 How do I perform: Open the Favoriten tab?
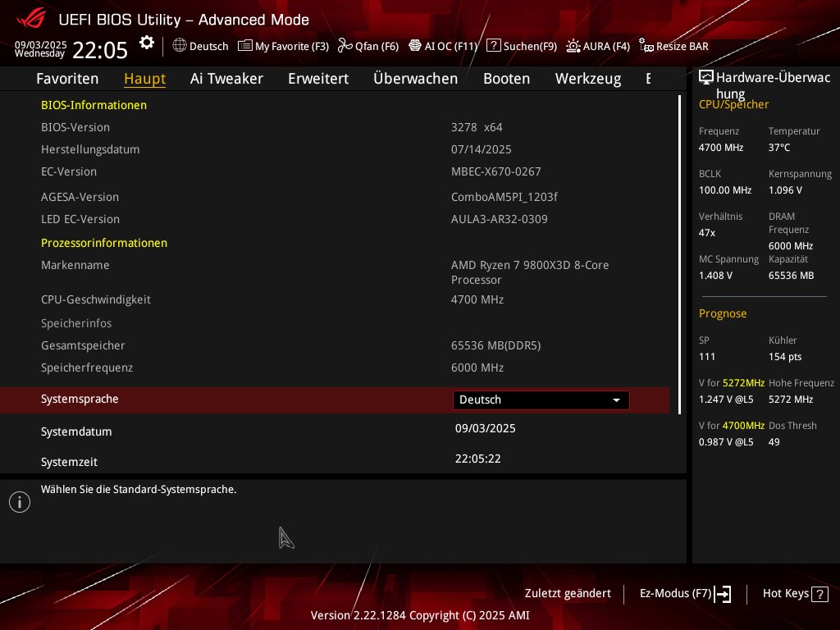point(67,79)
